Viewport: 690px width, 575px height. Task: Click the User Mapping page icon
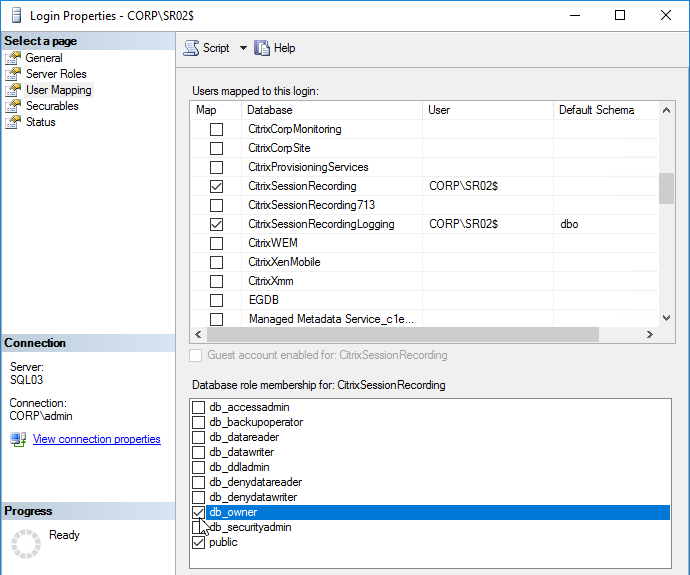(13, 90)
